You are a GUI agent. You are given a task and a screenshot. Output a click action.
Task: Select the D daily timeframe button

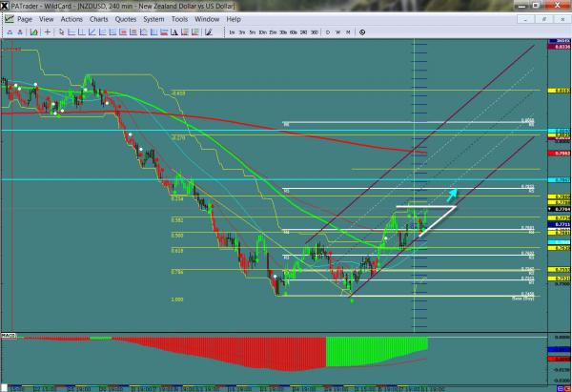(x=328, y=32)
